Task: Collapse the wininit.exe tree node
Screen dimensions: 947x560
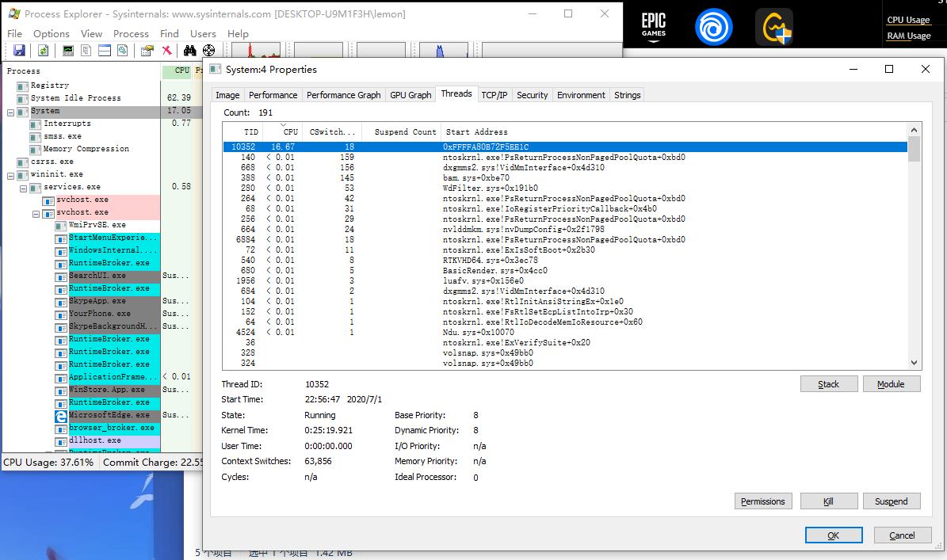Action: click(x=10, y=176)
